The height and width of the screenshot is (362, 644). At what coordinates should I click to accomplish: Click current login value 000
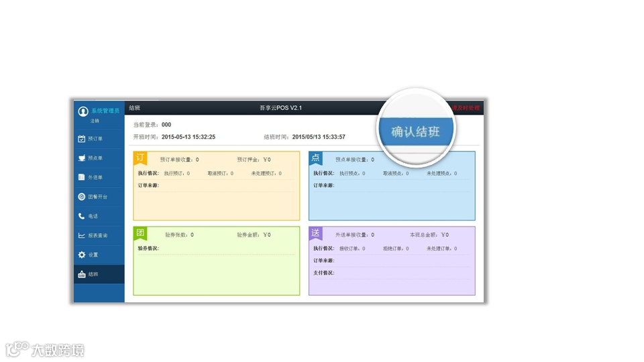166,125
